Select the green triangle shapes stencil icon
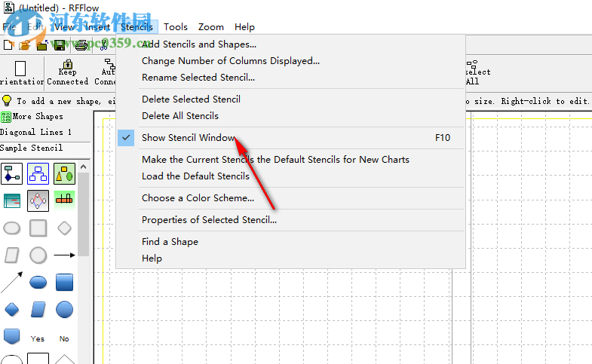The image size is (592, 364). coord(64,174)
